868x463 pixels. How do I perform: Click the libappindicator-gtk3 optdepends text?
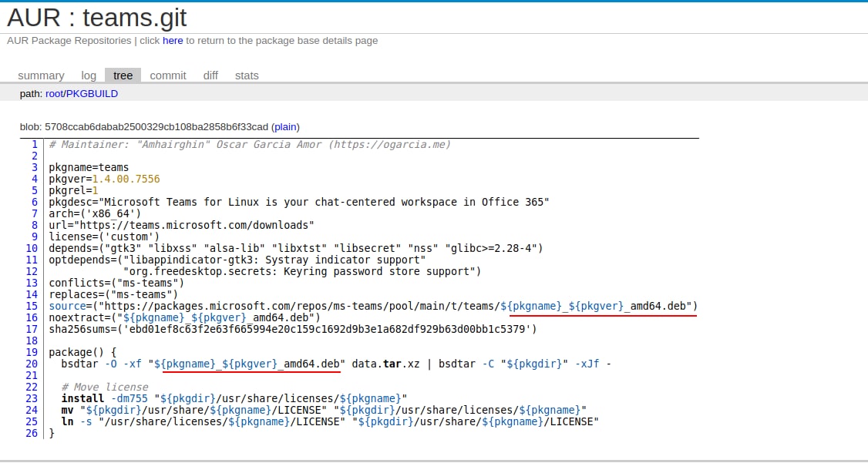point(274,260)
